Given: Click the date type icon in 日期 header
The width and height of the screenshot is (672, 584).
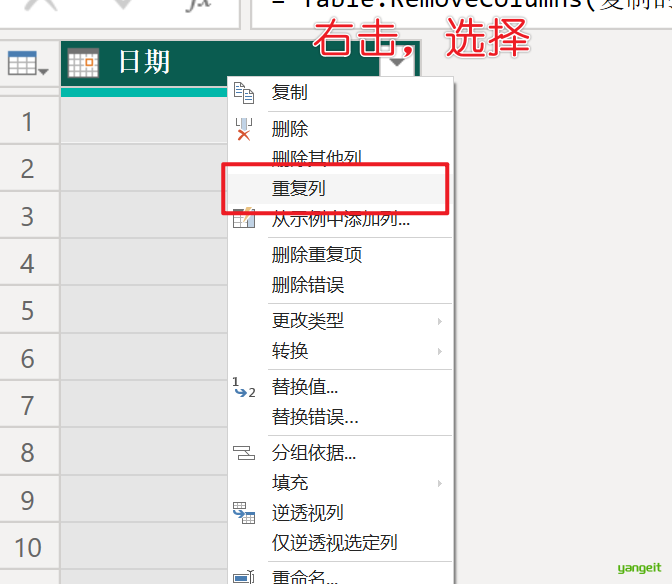Looking at the screenshot, I should pyautogui.click(x=83, y=63).
